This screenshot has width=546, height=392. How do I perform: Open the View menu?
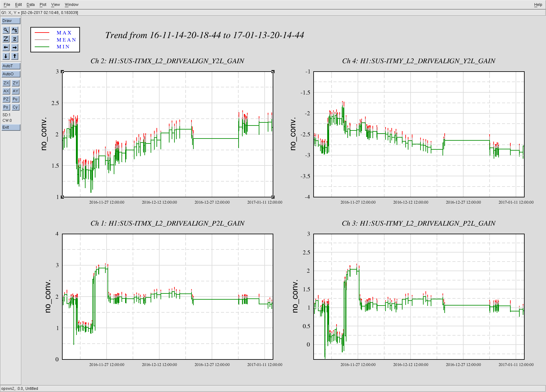tap(55, 5)
